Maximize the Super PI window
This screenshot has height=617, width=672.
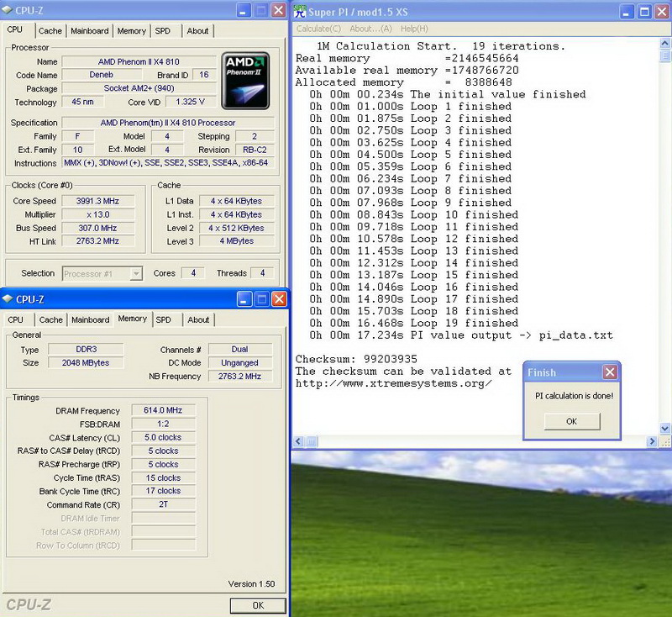click(645, 11)
